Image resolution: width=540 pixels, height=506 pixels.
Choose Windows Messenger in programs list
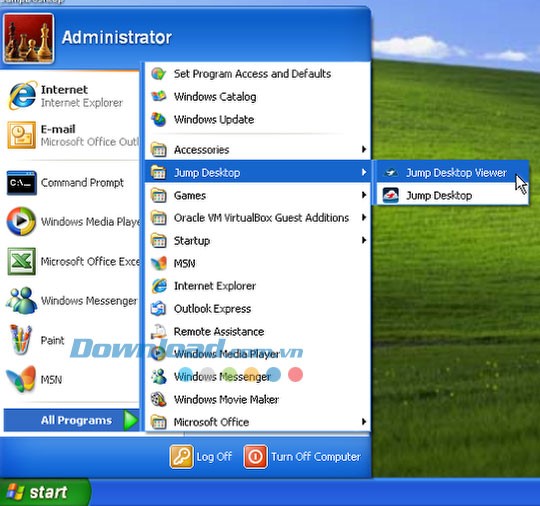click(x=258, y=376)
